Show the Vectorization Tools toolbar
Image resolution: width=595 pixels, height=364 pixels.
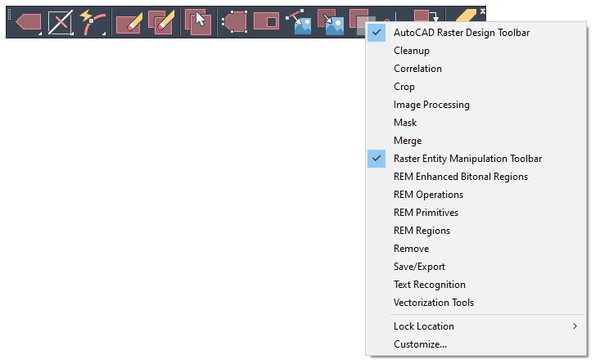476,303
